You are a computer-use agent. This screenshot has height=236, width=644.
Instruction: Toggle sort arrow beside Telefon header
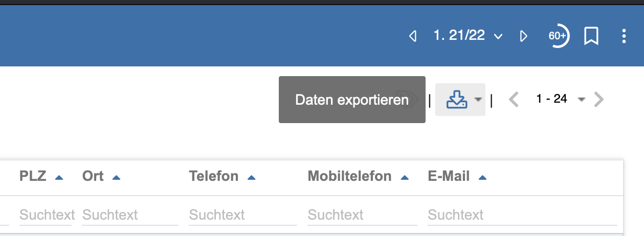coord(251,178)
